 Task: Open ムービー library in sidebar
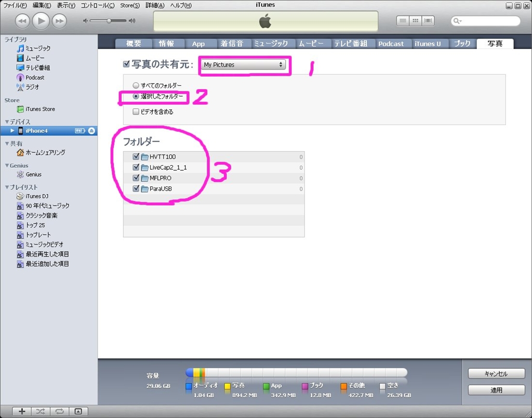pyautogui.click(x=31, y=58)
